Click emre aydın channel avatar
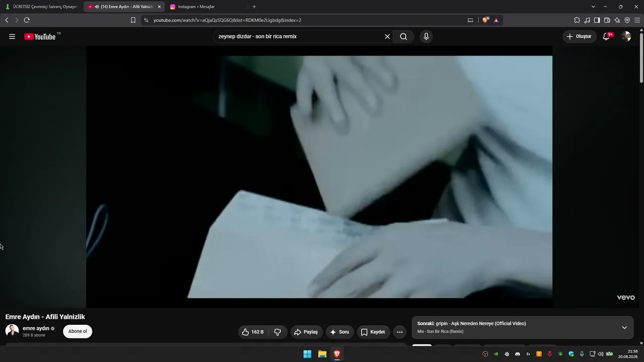This screenshot has height=362, width=644. click(12, 331)
